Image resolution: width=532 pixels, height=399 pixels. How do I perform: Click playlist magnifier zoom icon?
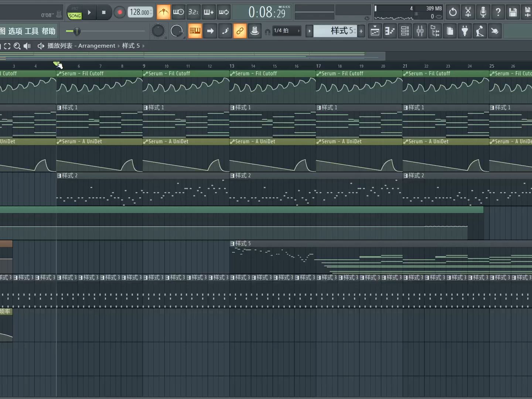pyautogui.click(x=17, y=46)
